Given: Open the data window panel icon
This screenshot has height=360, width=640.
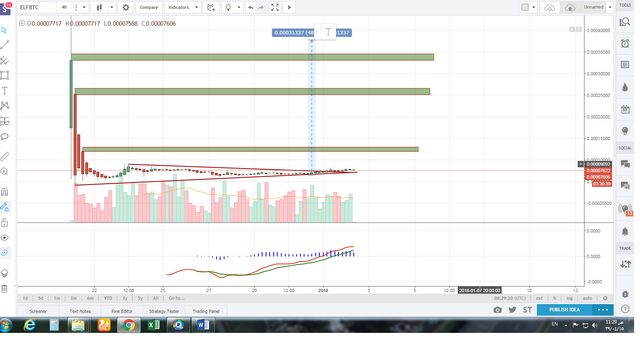Looking at the screenshot, I should [625, 64].
